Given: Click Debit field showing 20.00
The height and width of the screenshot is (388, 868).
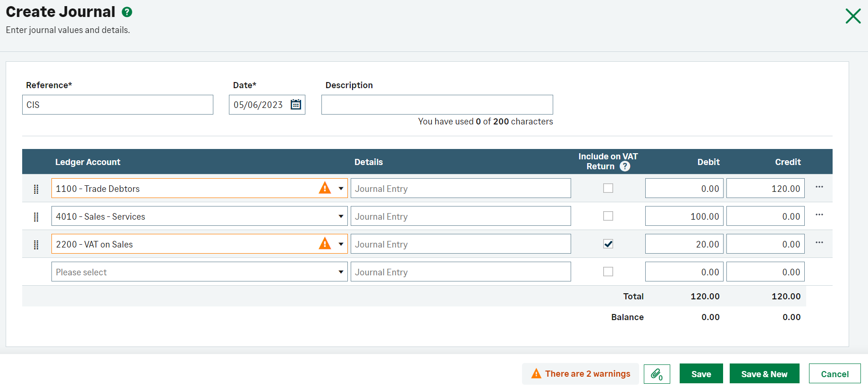Looking at the screenshot, I should pos(684,244).
